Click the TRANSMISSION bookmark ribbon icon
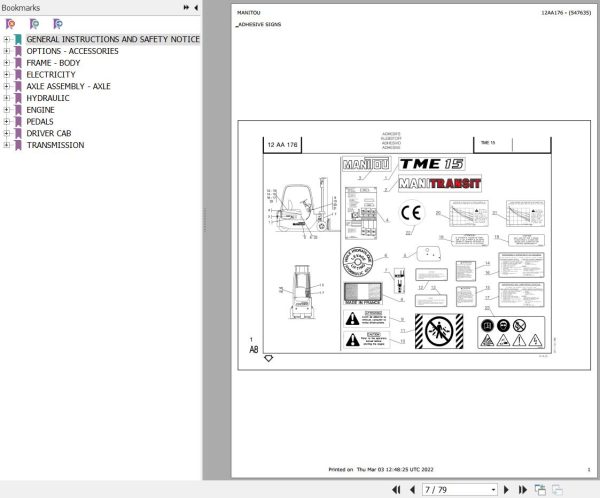The height and width of the screenshot is (498, 600). [18, 145]
